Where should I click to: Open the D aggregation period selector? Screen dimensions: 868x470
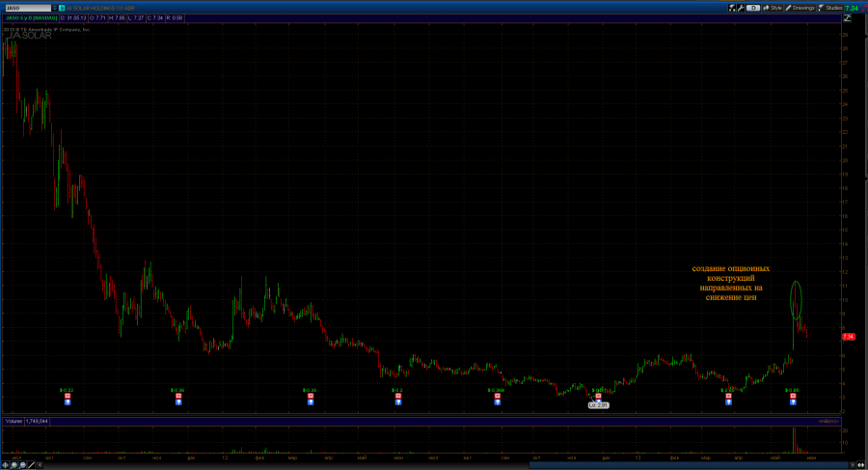coord(753,8)
